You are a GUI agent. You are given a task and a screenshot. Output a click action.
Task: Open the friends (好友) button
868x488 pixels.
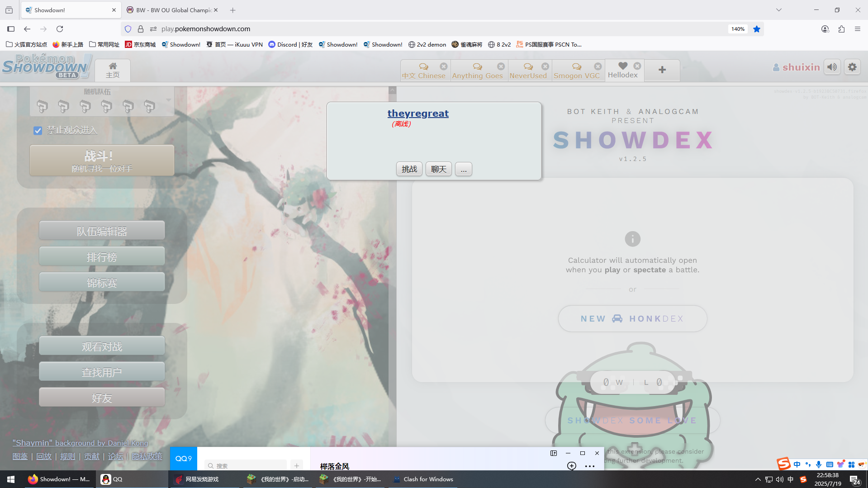click(x=102, y=398)
